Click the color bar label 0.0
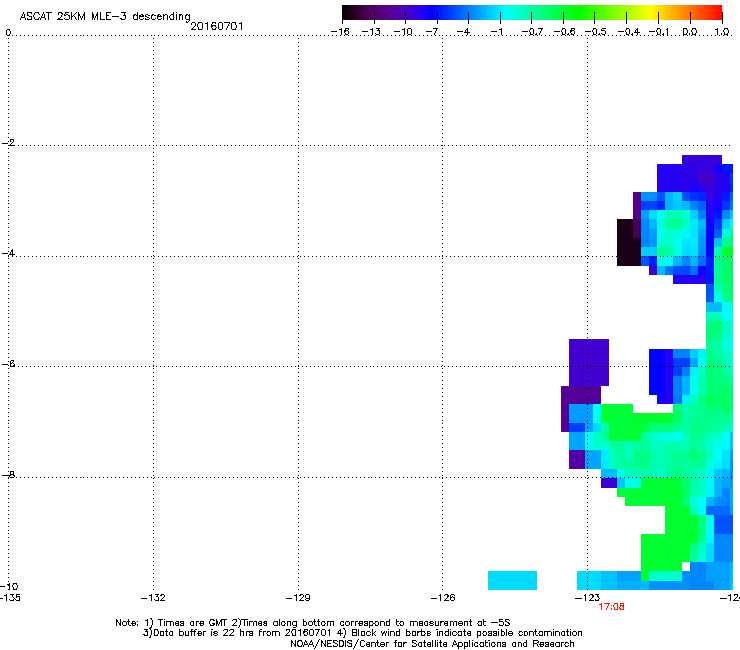Viewport: 740px width, 650px height. click(x=690, y=32)
